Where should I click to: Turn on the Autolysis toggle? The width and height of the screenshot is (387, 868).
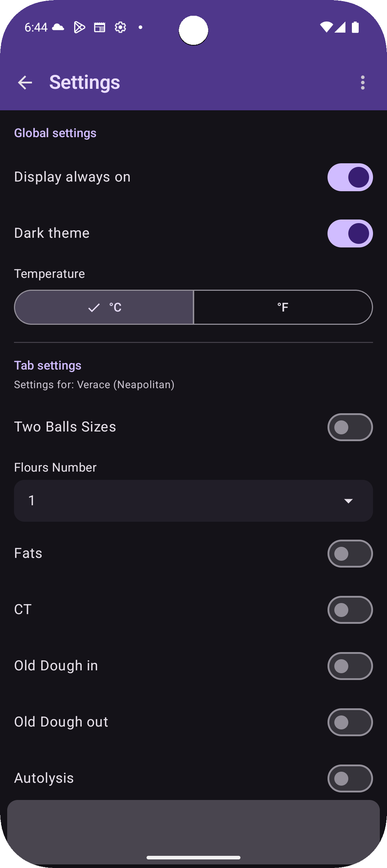coord(350,778)
